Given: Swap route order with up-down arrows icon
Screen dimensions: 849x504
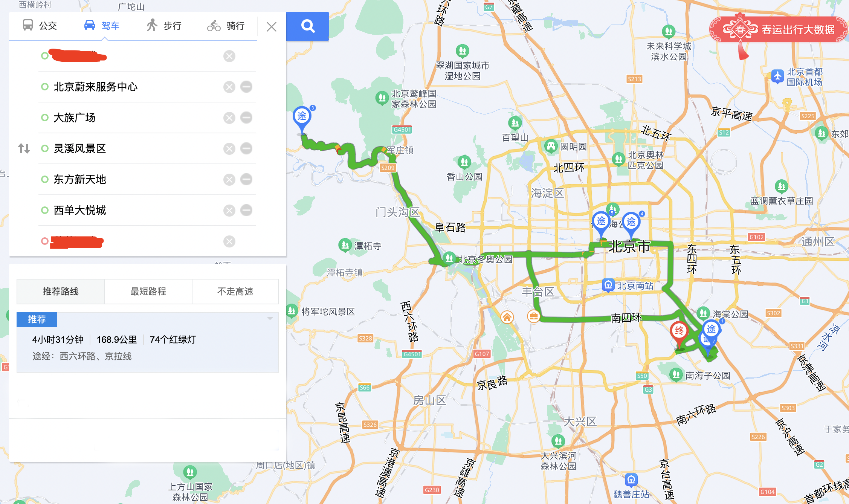Looking at the screenshot, I should coord(24,148).
